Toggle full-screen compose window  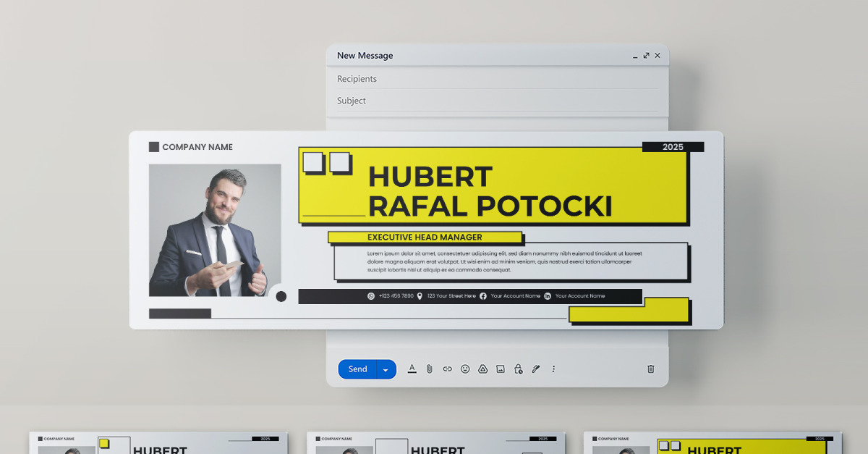(x=646, y=55)
